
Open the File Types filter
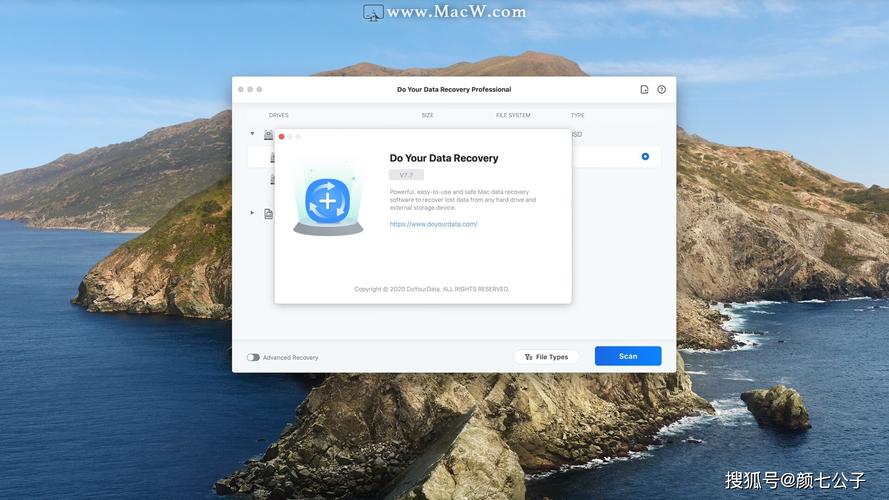tap(546, 357)
